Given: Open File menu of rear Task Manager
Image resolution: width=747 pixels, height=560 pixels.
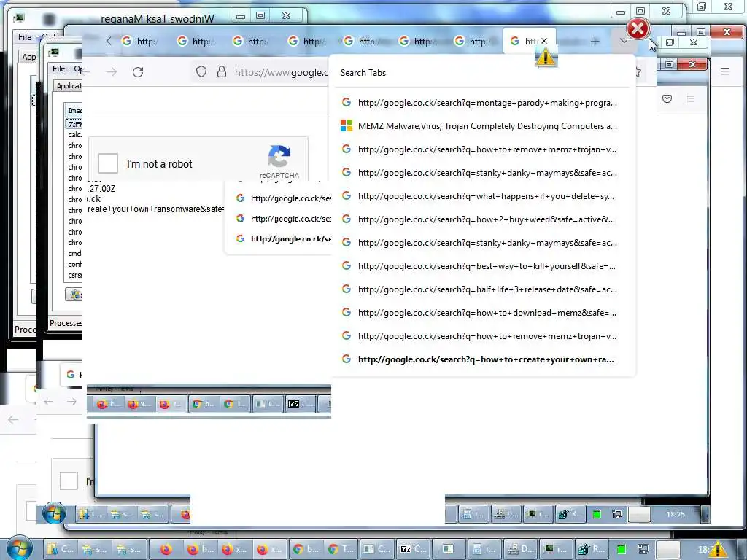Looking at the screenshot, I should point(25,36).
